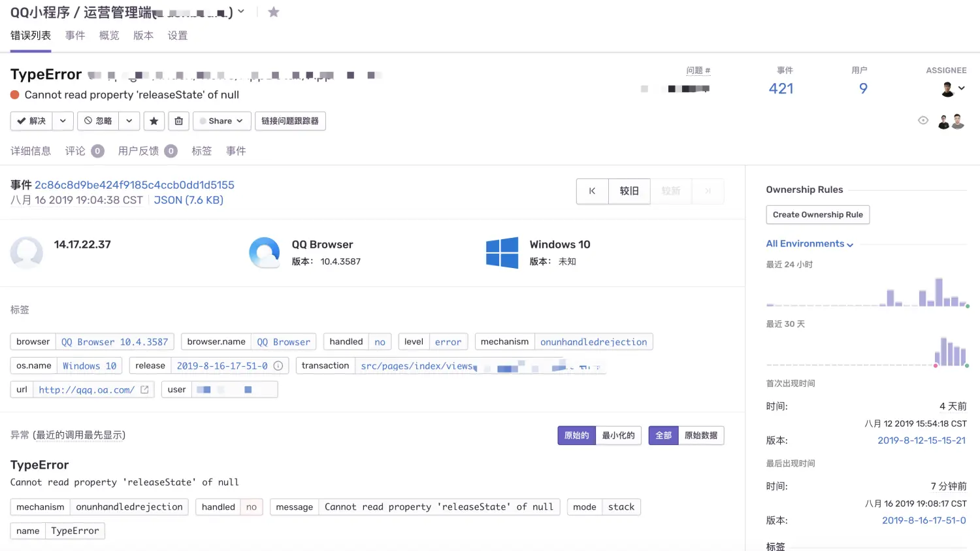Select the 事件 tab under the issue
The width and height of the screenshot is (980, 551).
point(236,151)
